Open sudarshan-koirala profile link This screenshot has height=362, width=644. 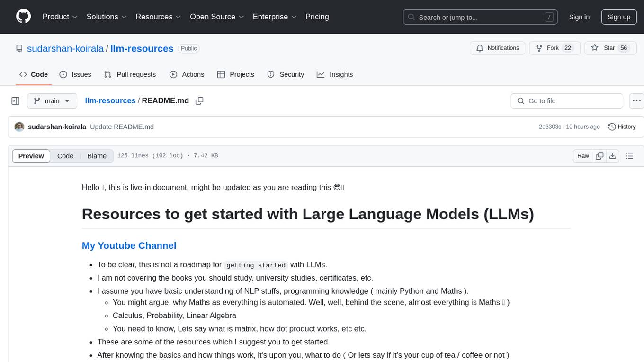[65, 48]
